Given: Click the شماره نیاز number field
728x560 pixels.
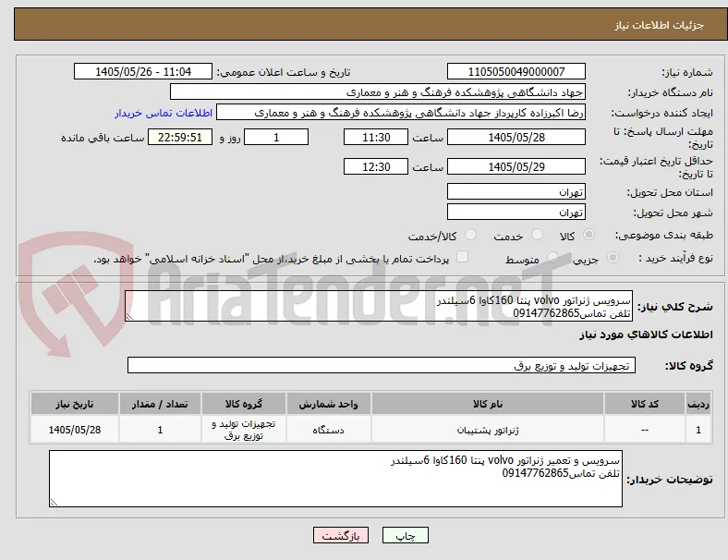Looking at the screenshot, I should tap(516, 71).
